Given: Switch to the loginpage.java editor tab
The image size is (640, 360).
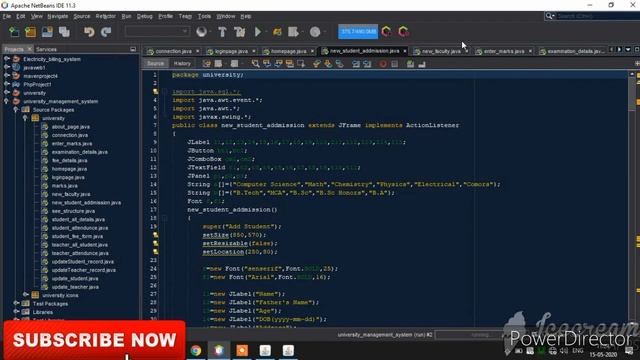Looking at the screenshot, I should (231, 51).
